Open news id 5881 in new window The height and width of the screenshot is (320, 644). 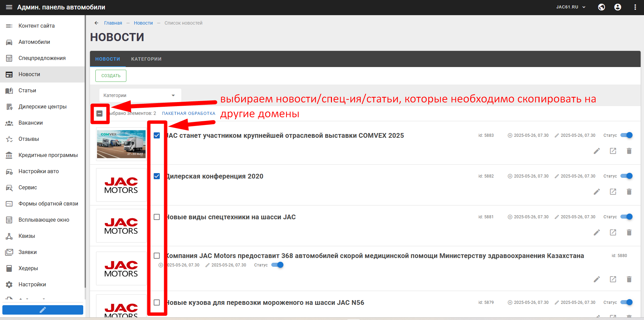(x=613, y=232)
